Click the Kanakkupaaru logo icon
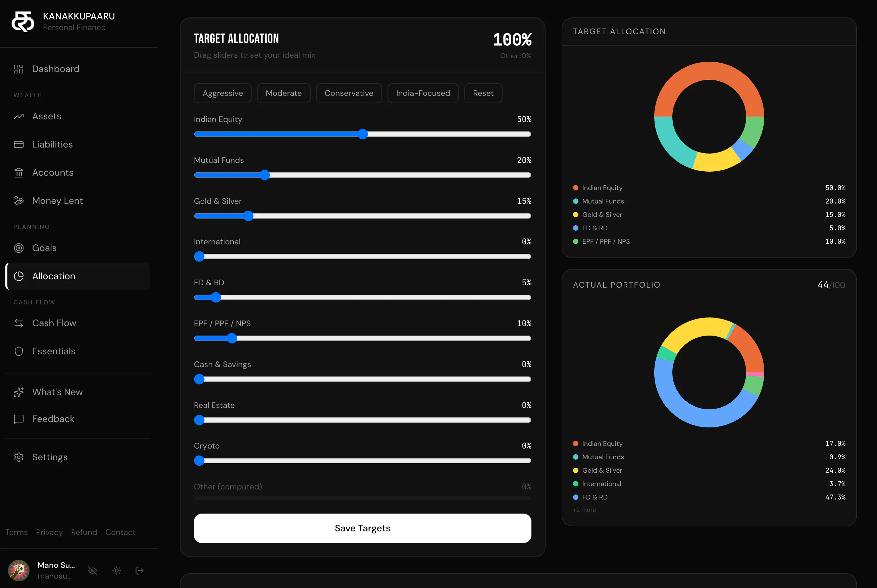 pos(23,22)
